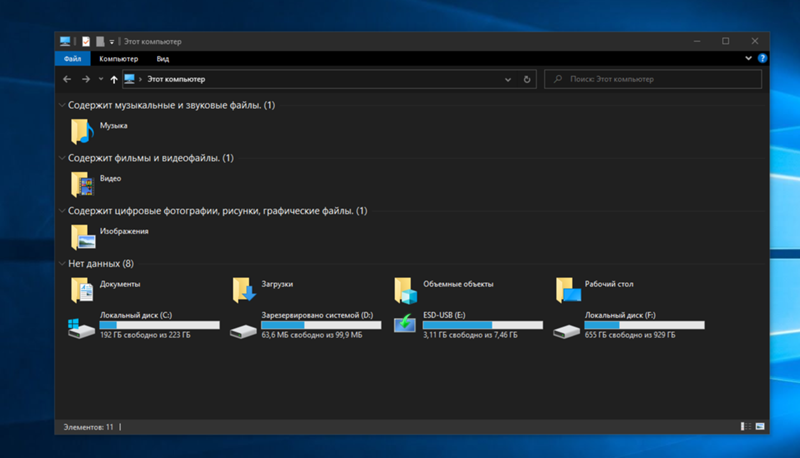
Task: Open the recent locations dropdown arrow
Action: tap(101, 79)
